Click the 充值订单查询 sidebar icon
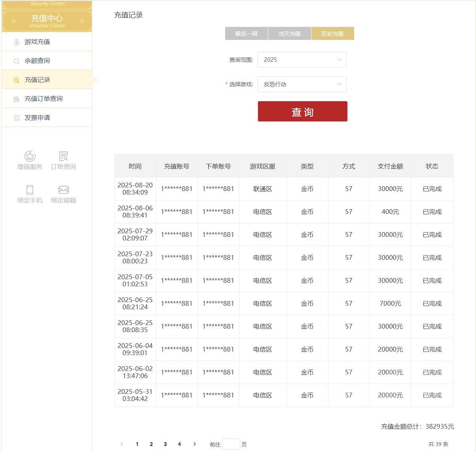The width and height of the screenshot is (476, 452). click(17, 99)
